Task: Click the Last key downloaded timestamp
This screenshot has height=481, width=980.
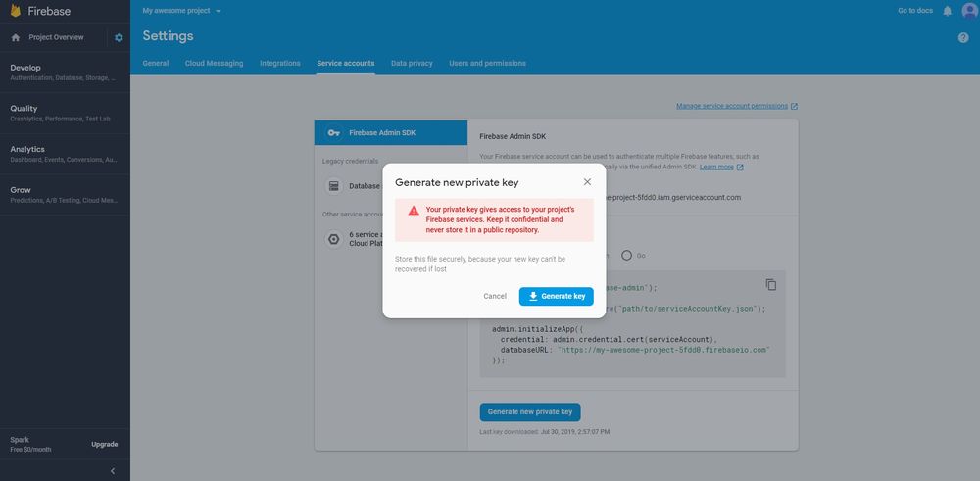Action: tap(544, 432)
